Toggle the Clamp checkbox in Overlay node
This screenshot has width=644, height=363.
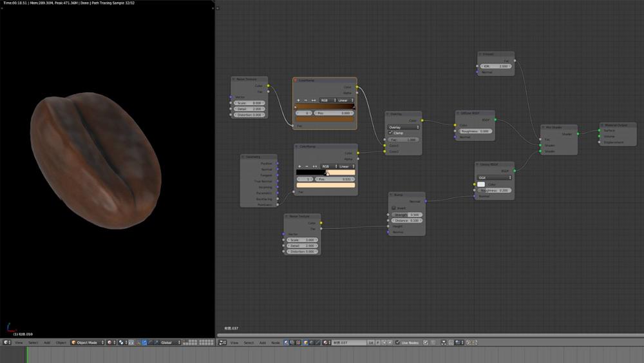[390, 133]
